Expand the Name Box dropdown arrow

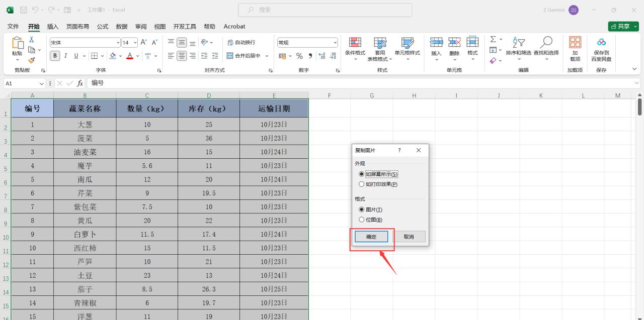click(x=42, y=83)
